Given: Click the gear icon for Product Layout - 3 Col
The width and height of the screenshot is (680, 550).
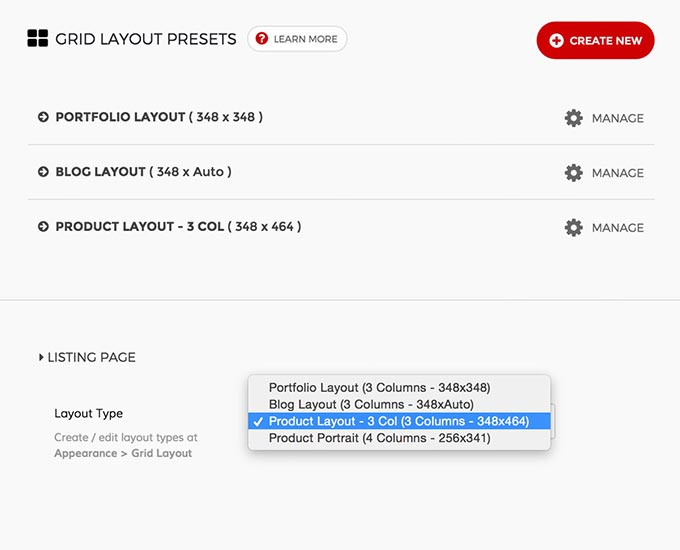Looking at the screenshot, I should click(574, 227).
